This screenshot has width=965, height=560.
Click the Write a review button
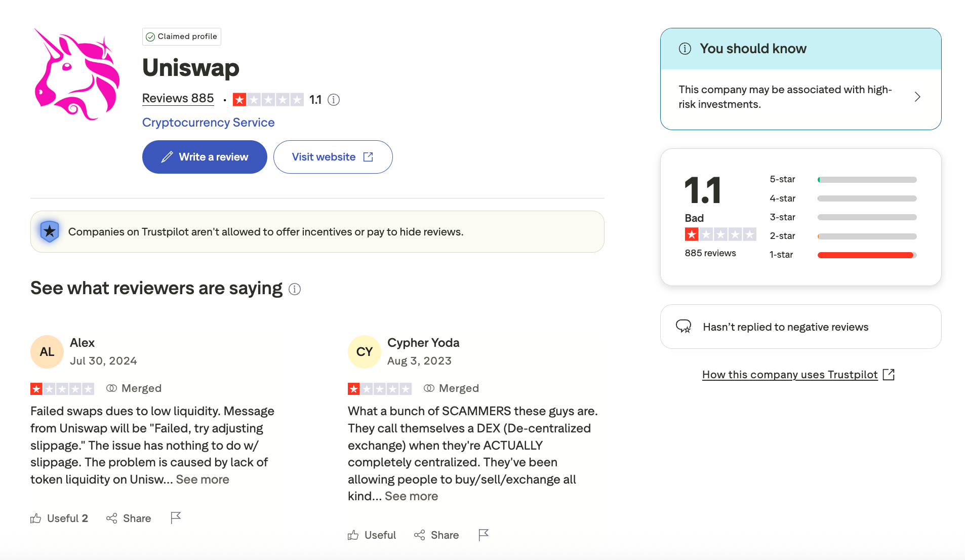205,157
